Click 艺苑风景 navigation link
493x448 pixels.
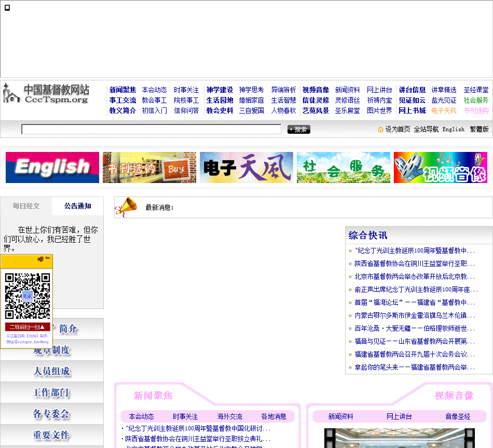point(316,110)
